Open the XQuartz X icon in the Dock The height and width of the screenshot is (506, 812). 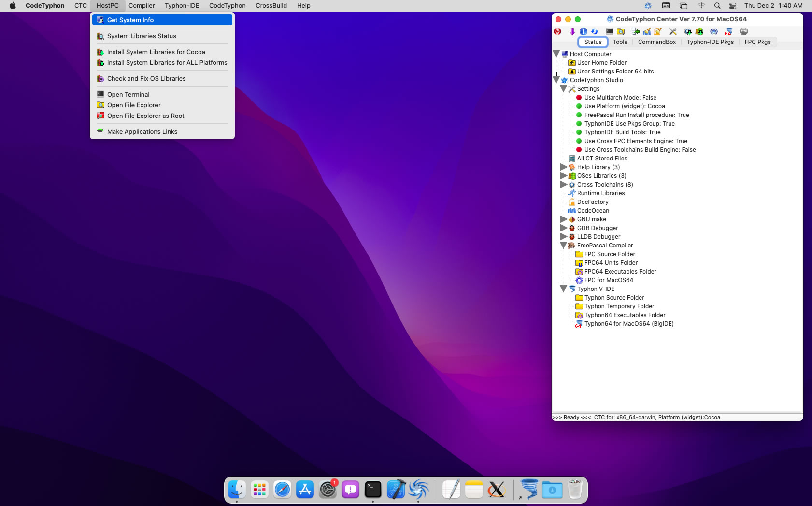(497, 490)
